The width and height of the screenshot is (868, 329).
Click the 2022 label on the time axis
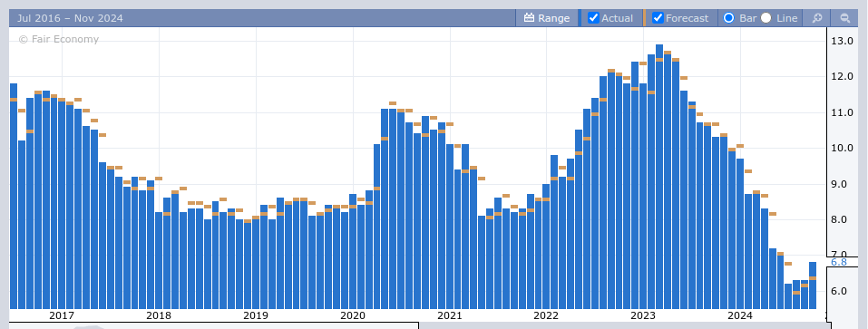pos(546,315)
